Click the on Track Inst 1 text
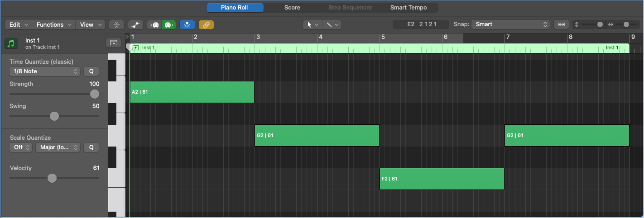The width and height of the screenshot is (644, 218). tap(43, 47)
